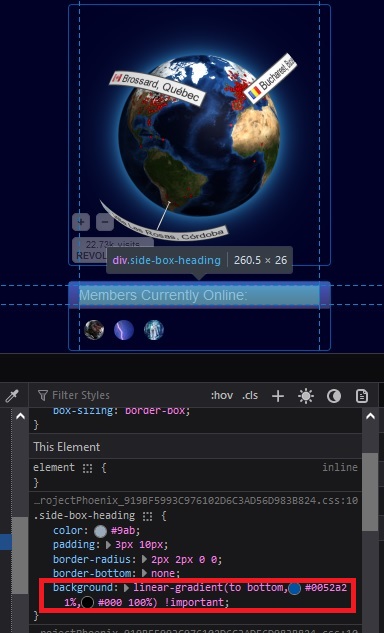
Task: Expand the border-radius shorthand property
Action: click(x=145, y=560)
